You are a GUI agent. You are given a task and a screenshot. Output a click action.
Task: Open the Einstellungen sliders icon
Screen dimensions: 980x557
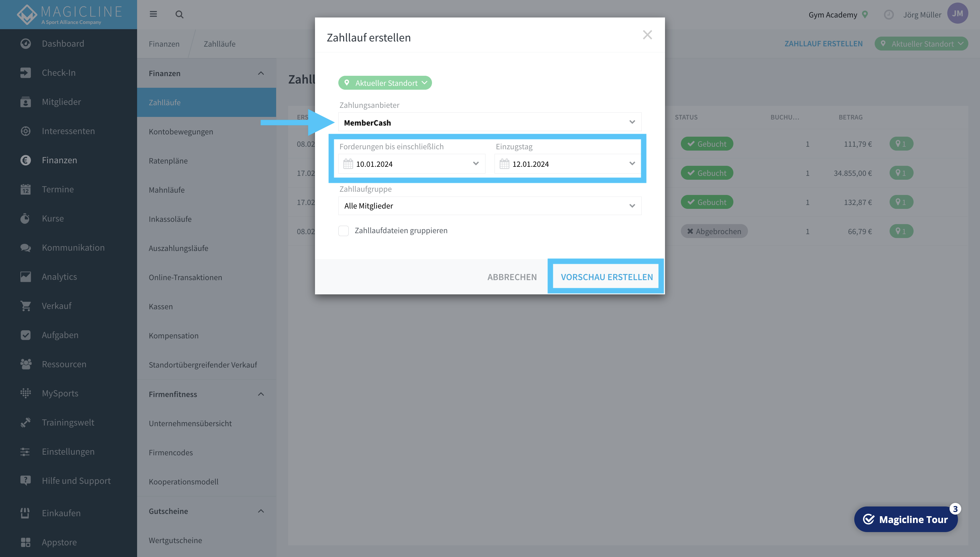(25, 451)
